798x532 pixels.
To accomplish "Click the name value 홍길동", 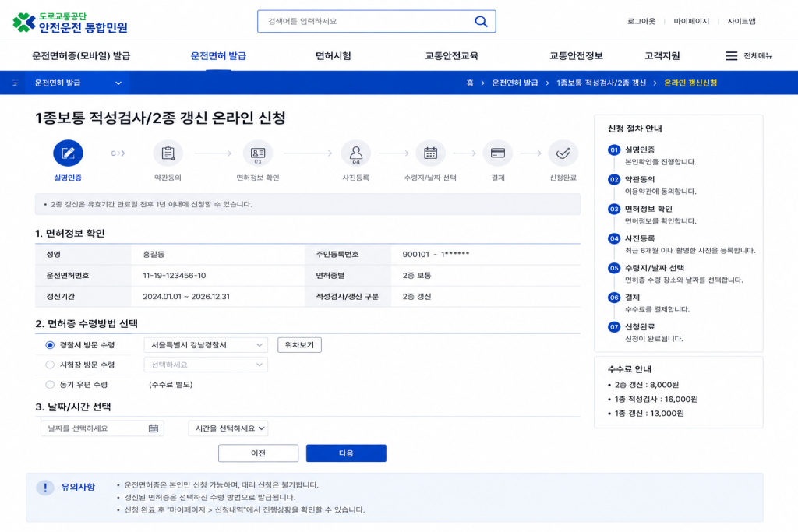I will [x=154, y=254].
